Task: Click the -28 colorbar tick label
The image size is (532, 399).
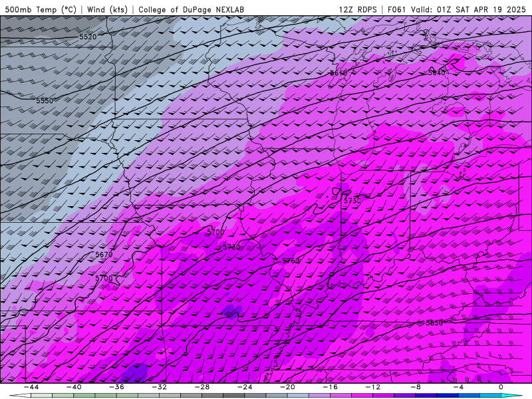Action: [202, 387]
